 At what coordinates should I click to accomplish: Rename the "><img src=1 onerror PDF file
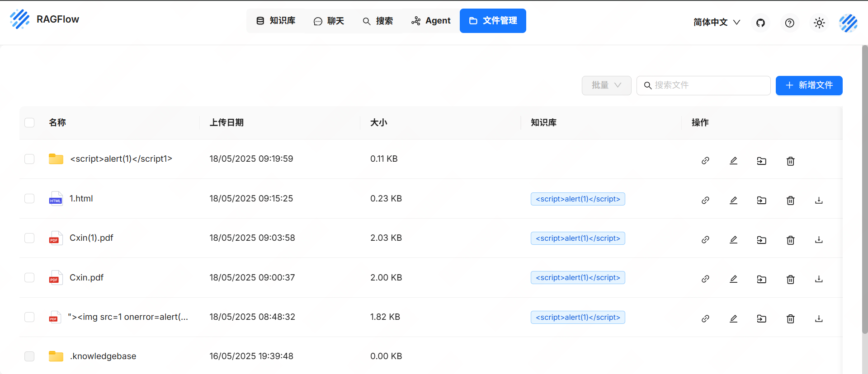click(734, 319)
